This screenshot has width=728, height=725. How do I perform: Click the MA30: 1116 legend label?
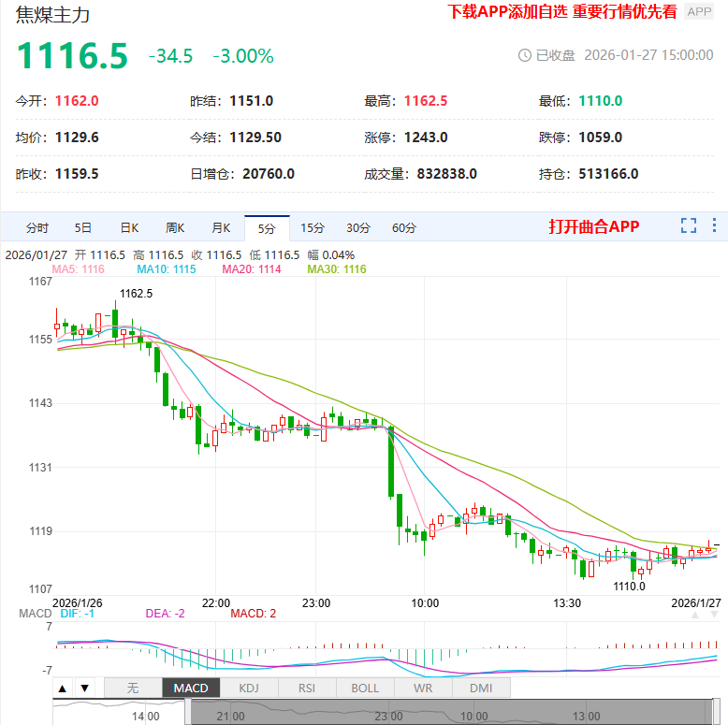(337, 269)
